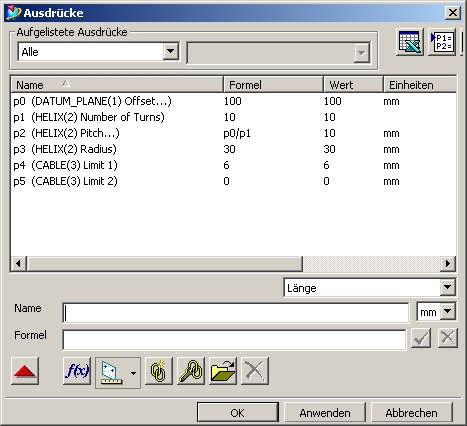Image resolution: width=467 pixels, height=426 pixels.
Task: Click in the Name input field
Action: [x=236, y=313]
